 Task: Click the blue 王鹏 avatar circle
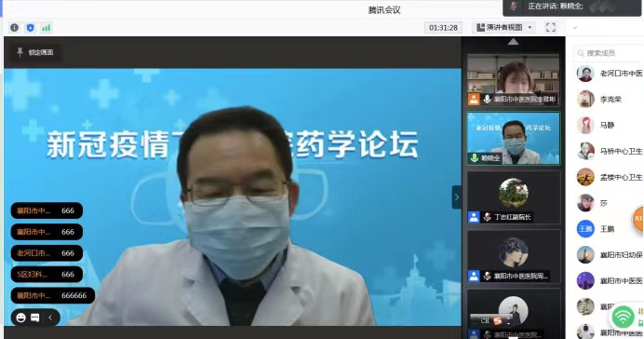click(585, 229)
